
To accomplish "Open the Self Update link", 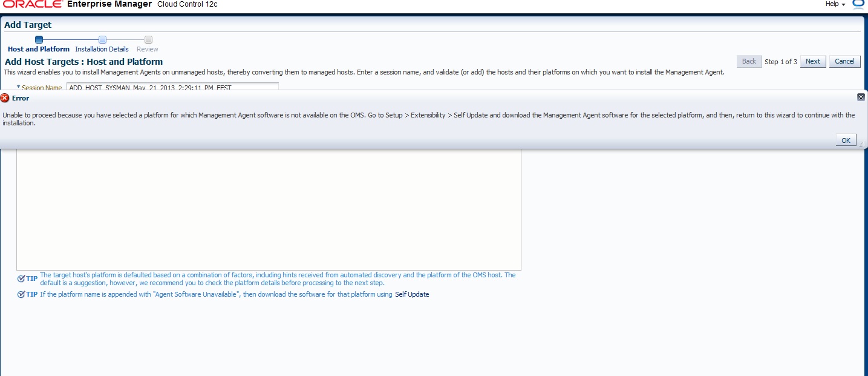I will (x=412, y=294).
